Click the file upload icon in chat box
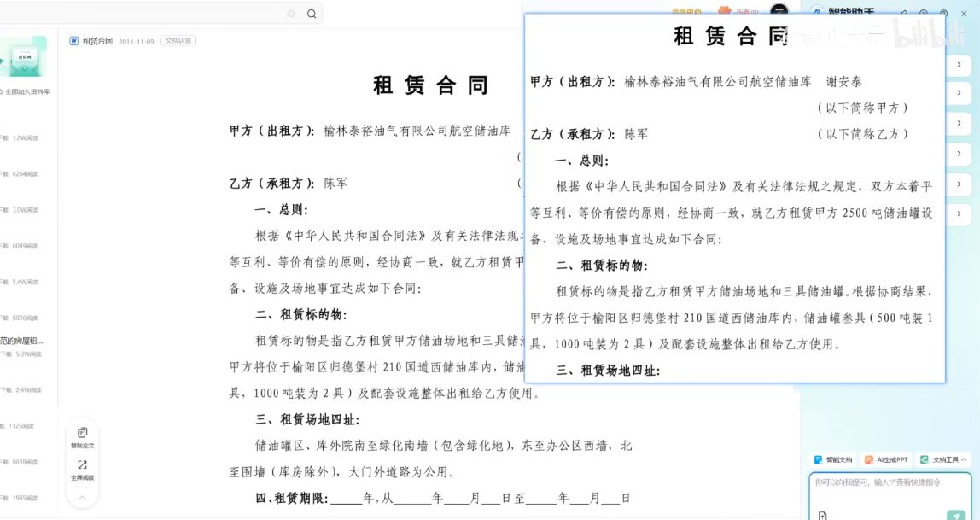980x520 pixels. pos(821,514)
